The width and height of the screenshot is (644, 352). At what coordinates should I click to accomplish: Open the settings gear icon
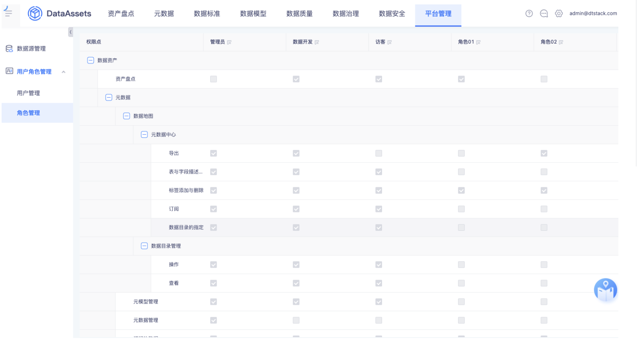(x=559, y=14)
